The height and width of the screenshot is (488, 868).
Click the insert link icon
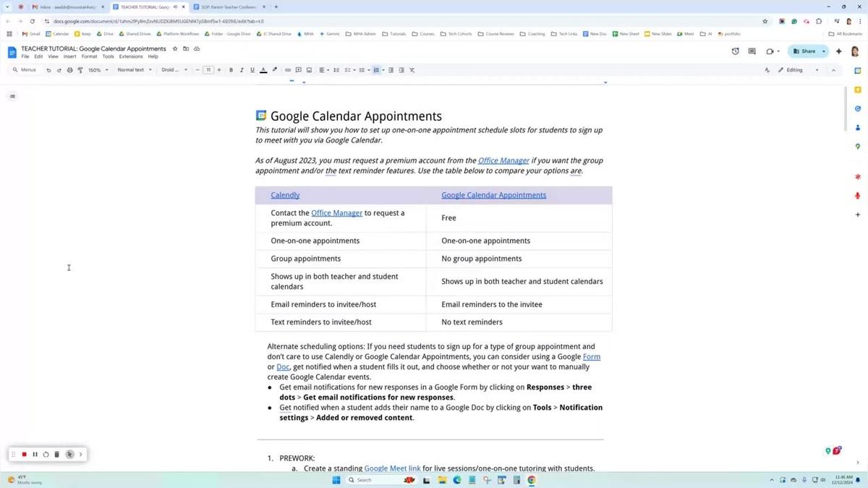coord(287,70)
